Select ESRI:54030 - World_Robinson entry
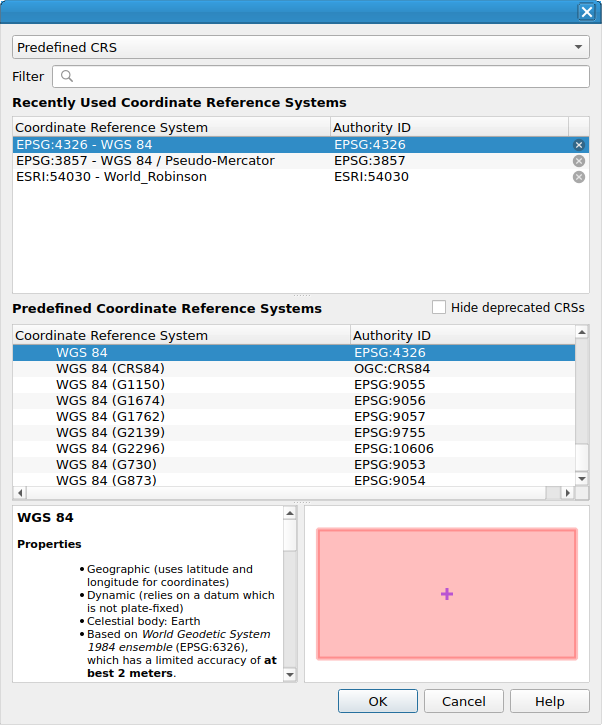The image size is (602, 725). pyautogui.click(x=301, y=177)
